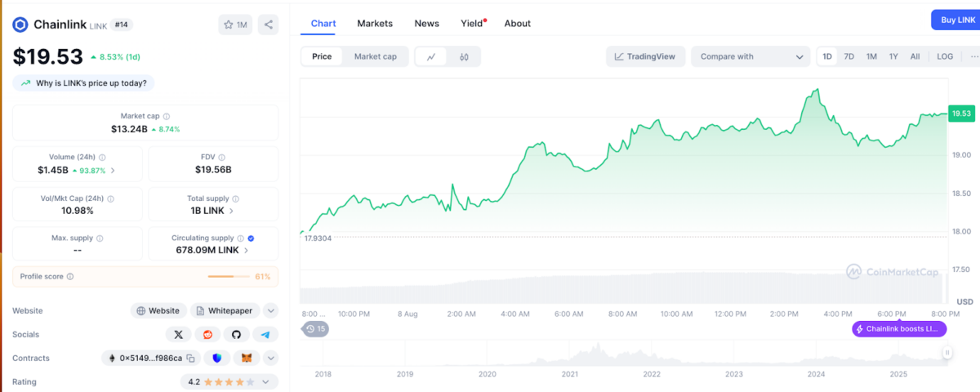Open the Yield tab
Viewport: 980px width, 392px height.
[472, 23]
